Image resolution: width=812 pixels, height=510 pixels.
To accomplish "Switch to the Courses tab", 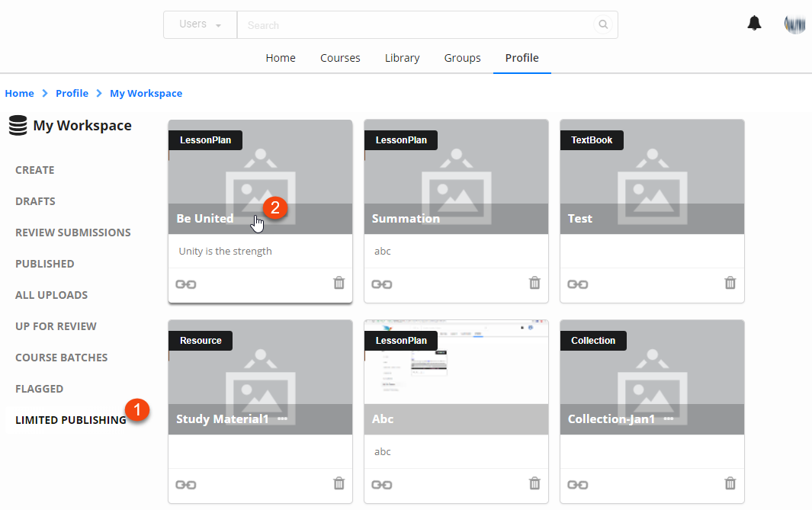I will (340, 58).
